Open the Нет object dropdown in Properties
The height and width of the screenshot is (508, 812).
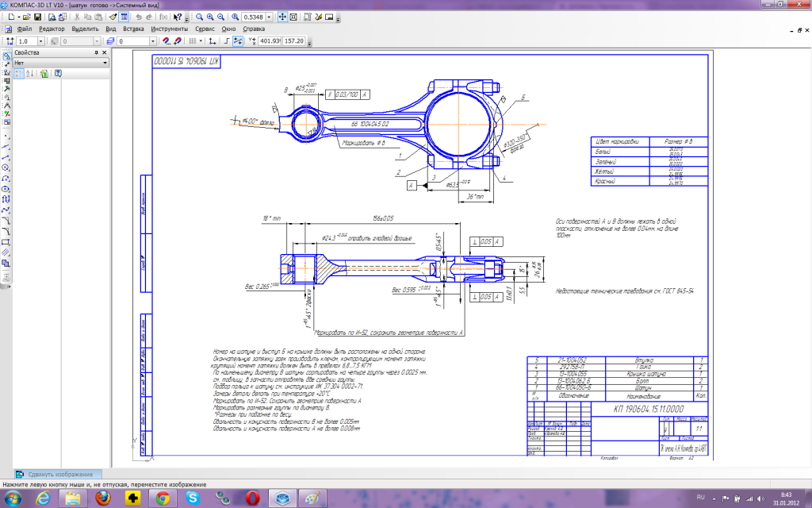point(61,63)
